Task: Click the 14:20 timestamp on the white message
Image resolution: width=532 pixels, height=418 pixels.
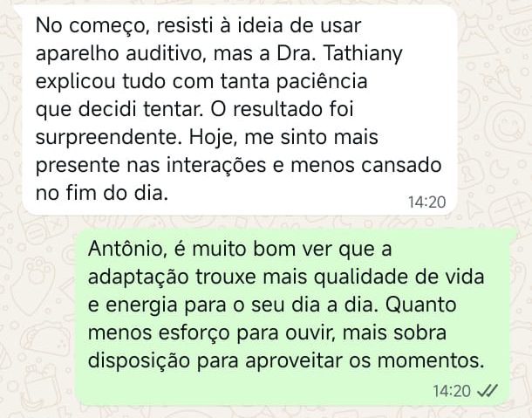Action: pyautogui.click(x=426, y=202)
